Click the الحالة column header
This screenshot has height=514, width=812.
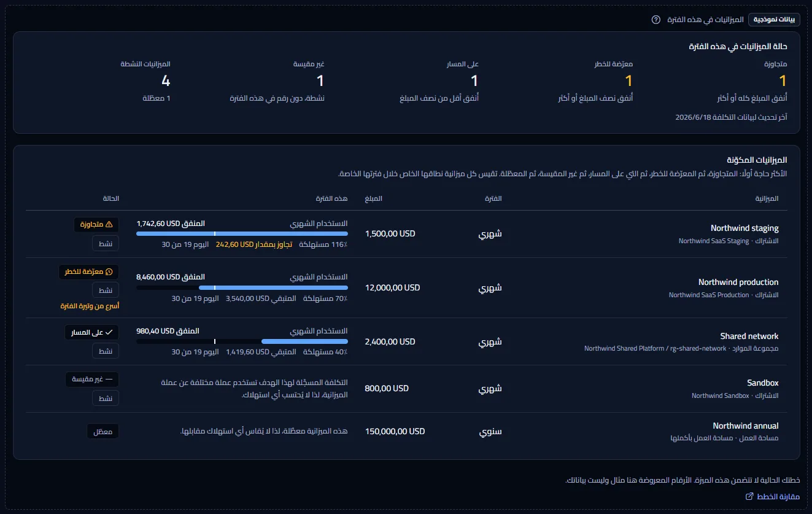coord(110,198)
